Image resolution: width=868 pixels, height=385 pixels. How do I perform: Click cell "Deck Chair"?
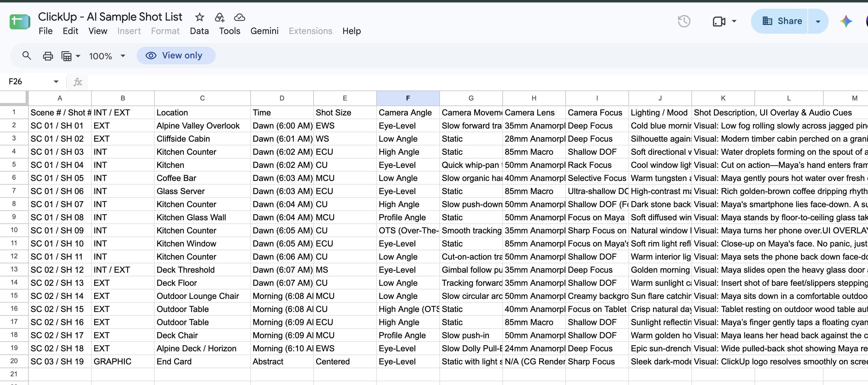[202, 335]
